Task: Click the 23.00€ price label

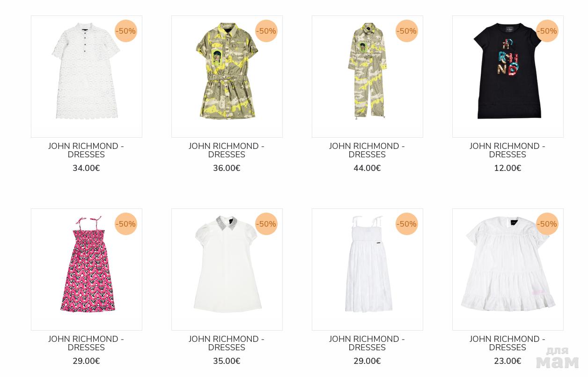Action: [507, 361]
